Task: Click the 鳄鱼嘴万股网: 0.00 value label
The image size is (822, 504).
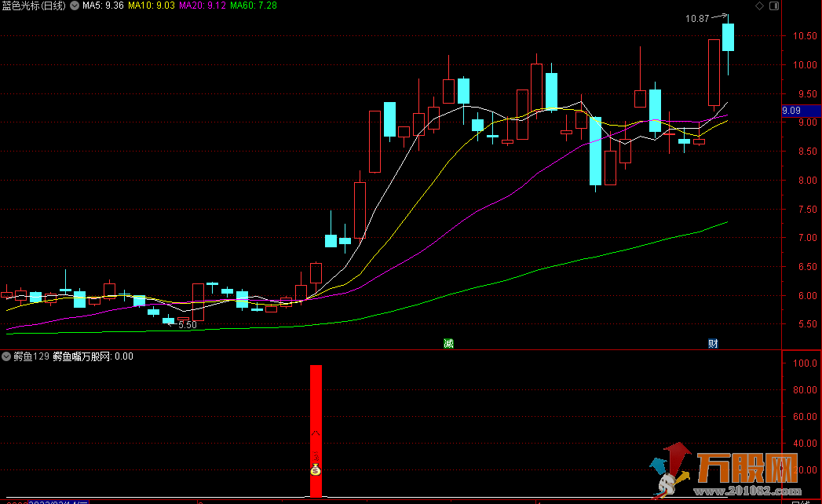Action: coord(93,356)
